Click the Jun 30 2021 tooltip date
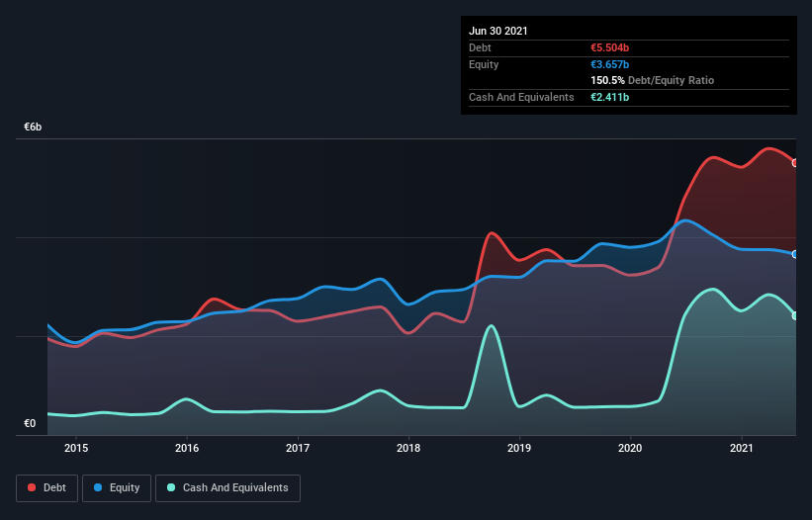This screenshot has height=520, width=812. pyautogui.click(x=498, y=31)
